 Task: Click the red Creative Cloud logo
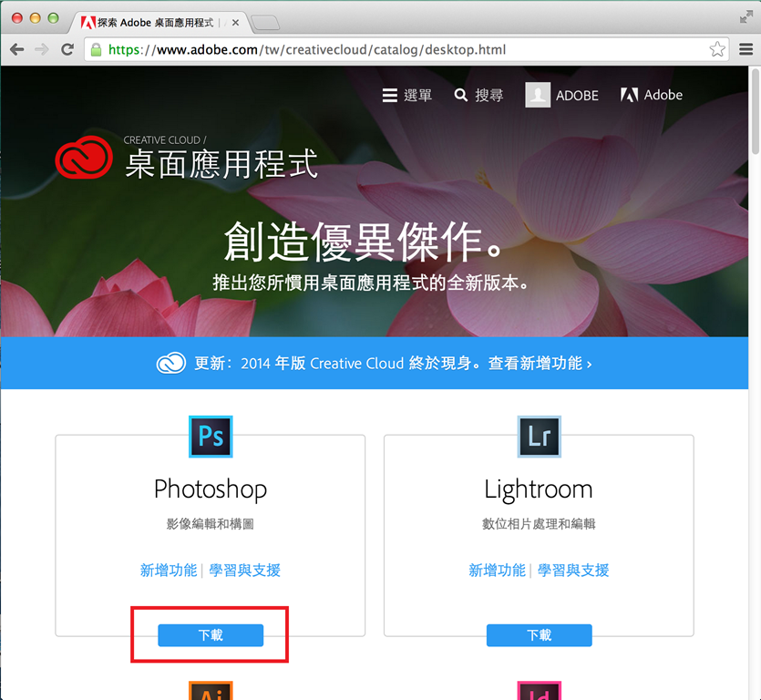click(x=84, y=158)
